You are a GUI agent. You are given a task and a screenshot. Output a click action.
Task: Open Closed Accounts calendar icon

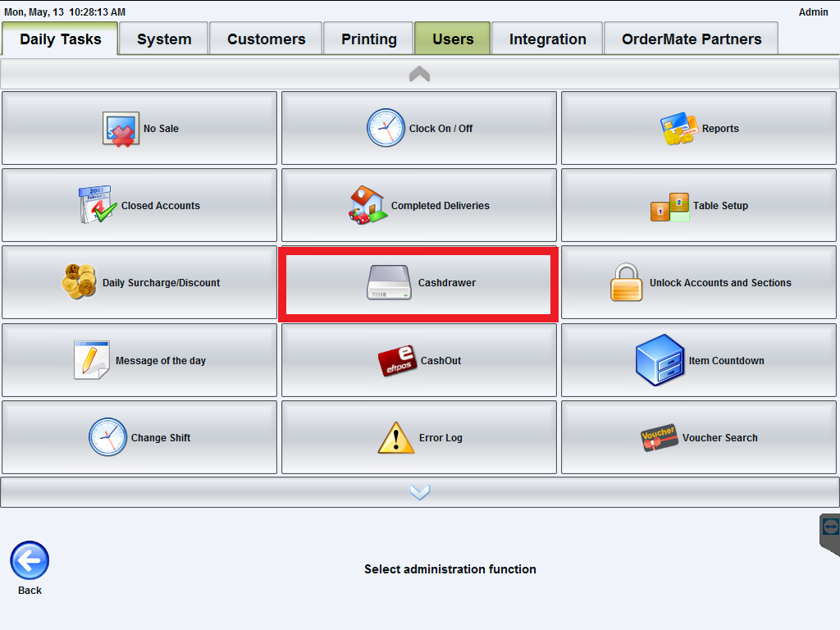(98, 204)
